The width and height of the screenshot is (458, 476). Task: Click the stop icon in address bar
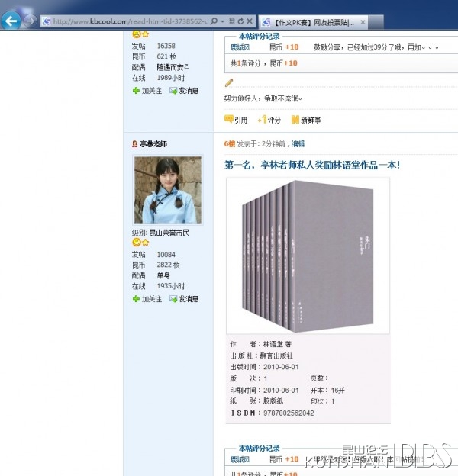(250, 21)
